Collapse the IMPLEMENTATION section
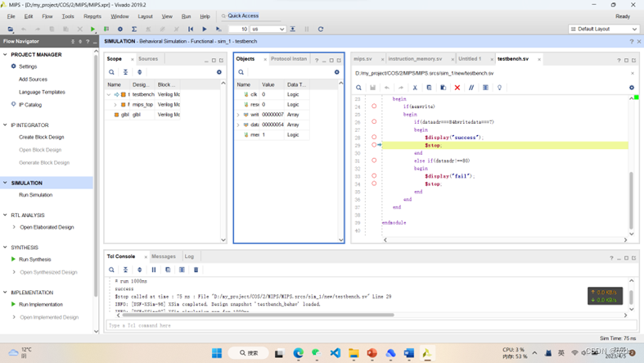 (x=5, y=293)
